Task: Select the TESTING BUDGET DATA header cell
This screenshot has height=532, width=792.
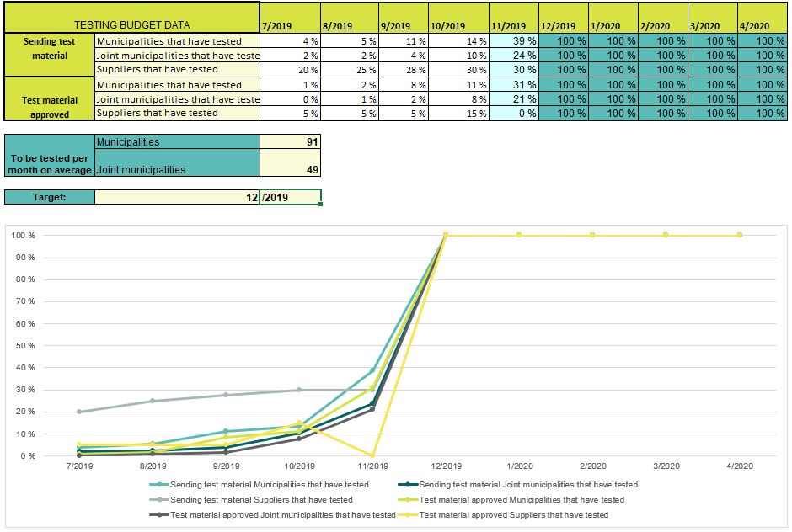Action: click(131, 25)
